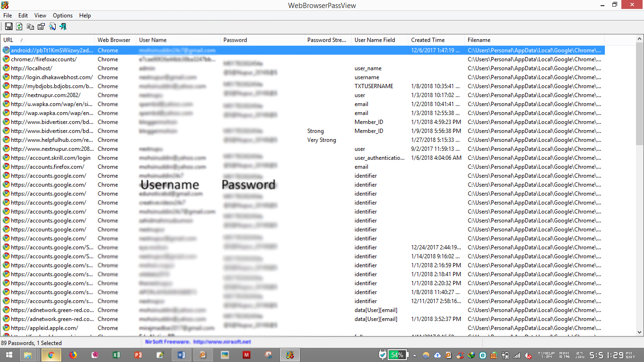Screen dimensions: 644x362
Task: Open Excel from the taskbar
Action: tap(116, 355)
